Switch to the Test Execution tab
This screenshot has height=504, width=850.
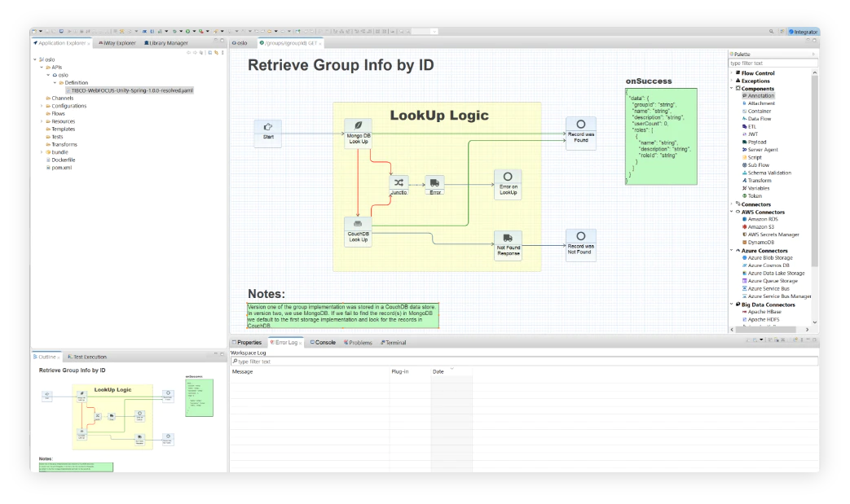pyautogui.click(x=87, y=357)
